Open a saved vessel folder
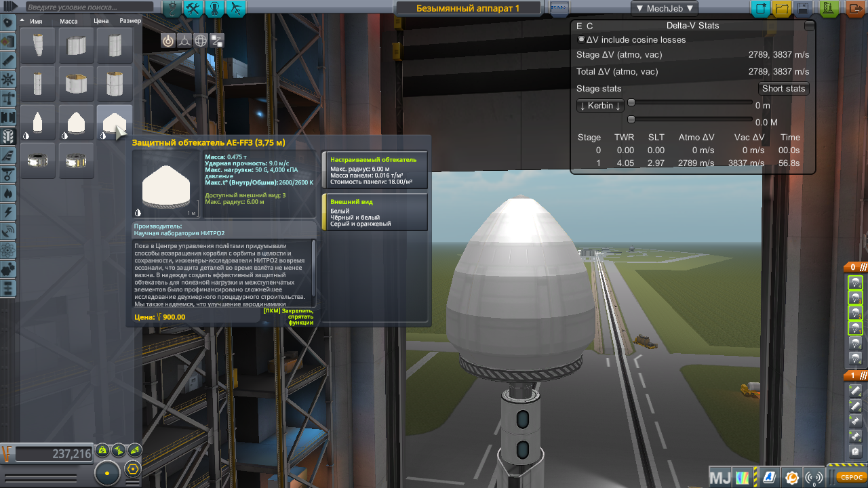 pyautogui.click(x=783, y=9)
